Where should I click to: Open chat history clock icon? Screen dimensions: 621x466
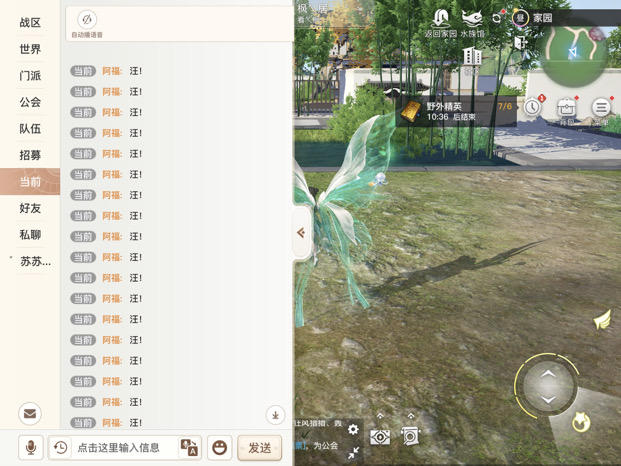click(x=60, y=448)
